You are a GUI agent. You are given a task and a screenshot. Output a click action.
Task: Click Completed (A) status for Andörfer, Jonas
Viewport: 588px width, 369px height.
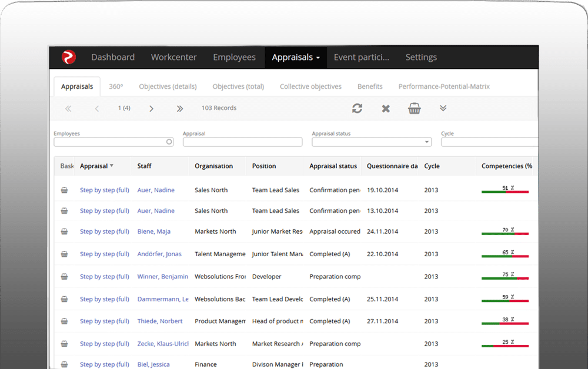[x=330, y=254]
